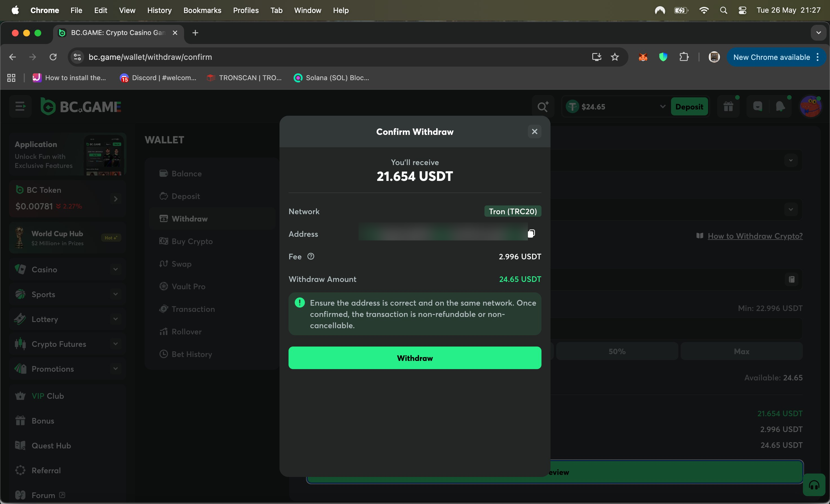
Task: Open the BC.GAME logo home link
Action: [x=80, y=107]
